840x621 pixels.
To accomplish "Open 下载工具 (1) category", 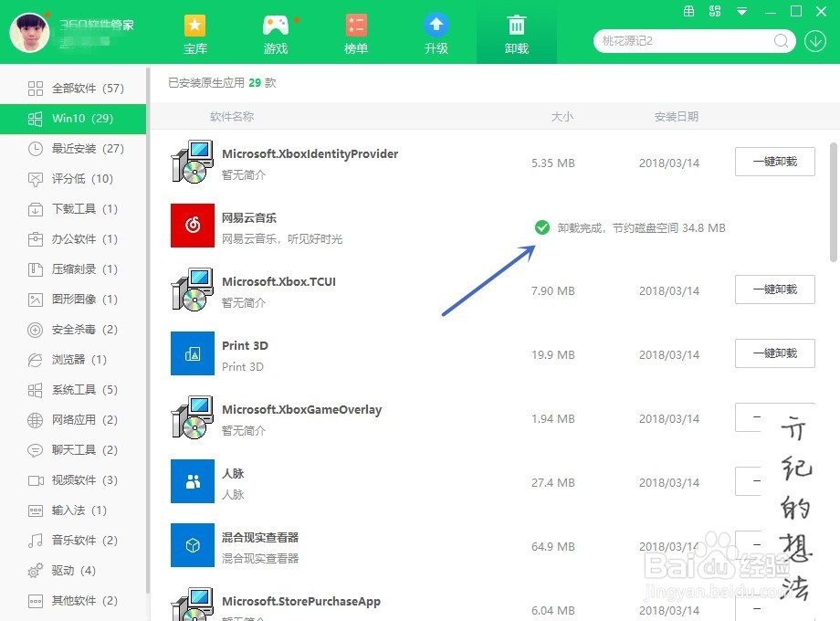I will point(73,209).
